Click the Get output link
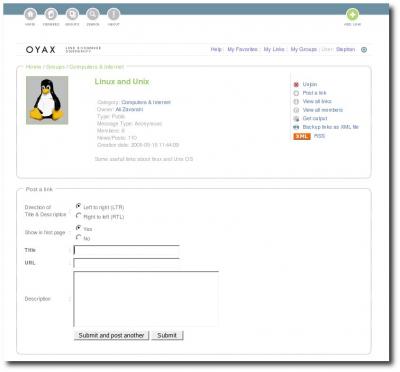Image resolution: width=400 pixels, height=372 pixels. pos(315,119)
